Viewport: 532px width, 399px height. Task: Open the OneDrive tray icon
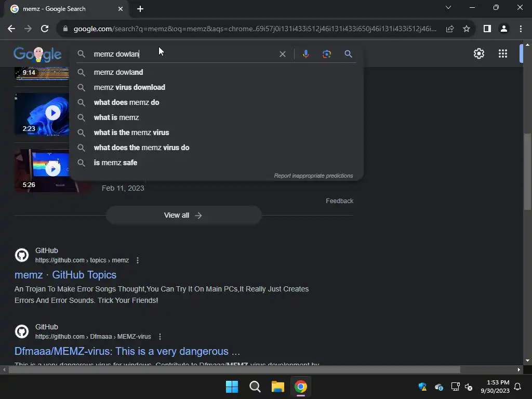click(438, 387)
